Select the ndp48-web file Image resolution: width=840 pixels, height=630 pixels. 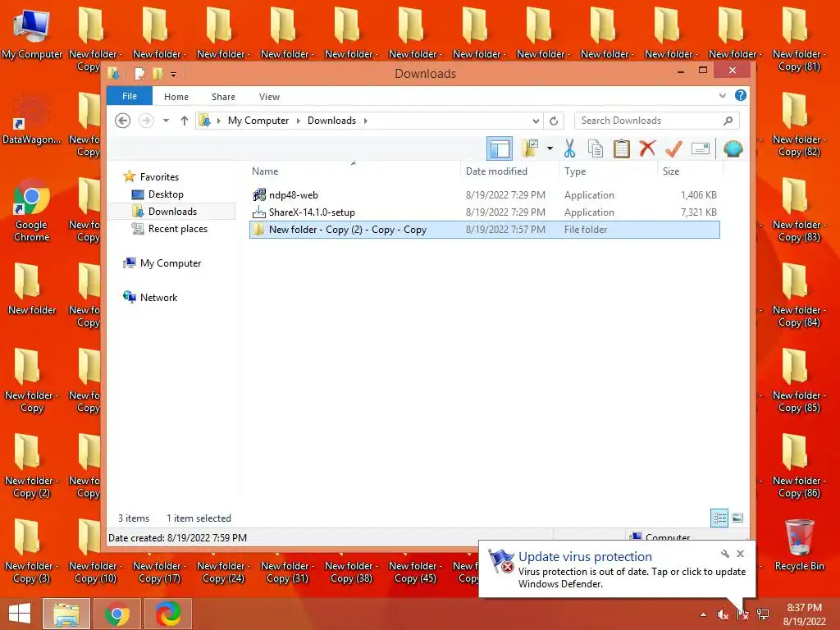pos(484,195)
